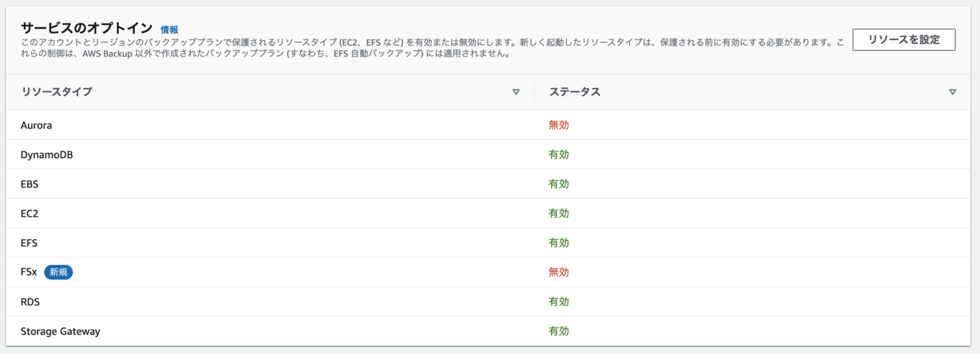Sort by the リソースタイプ column arrow
Viewport: 980px width, 354px height.
click(516, 92)
